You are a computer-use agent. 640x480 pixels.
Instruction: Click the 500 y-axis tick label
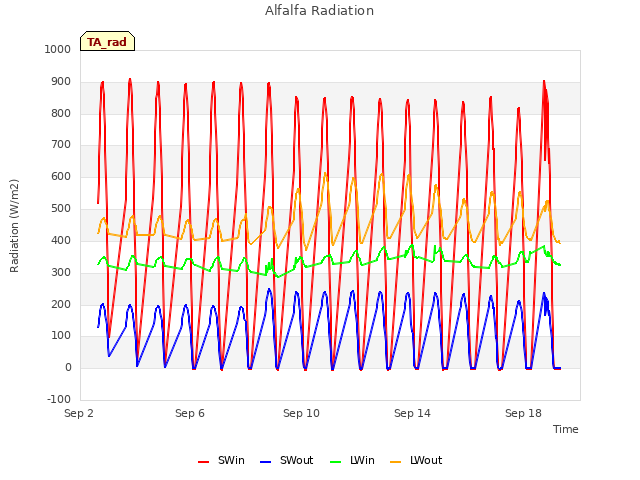pos(61,208)
